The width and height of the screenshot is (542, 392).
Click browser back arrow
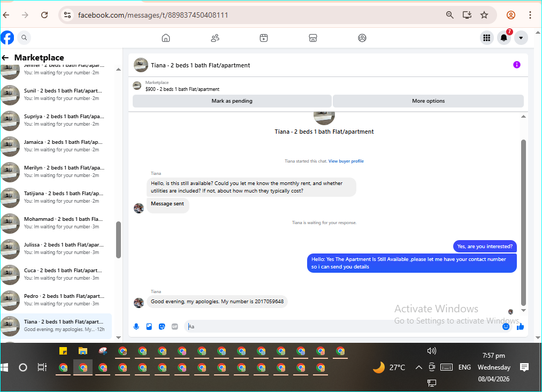click(6, 15)
